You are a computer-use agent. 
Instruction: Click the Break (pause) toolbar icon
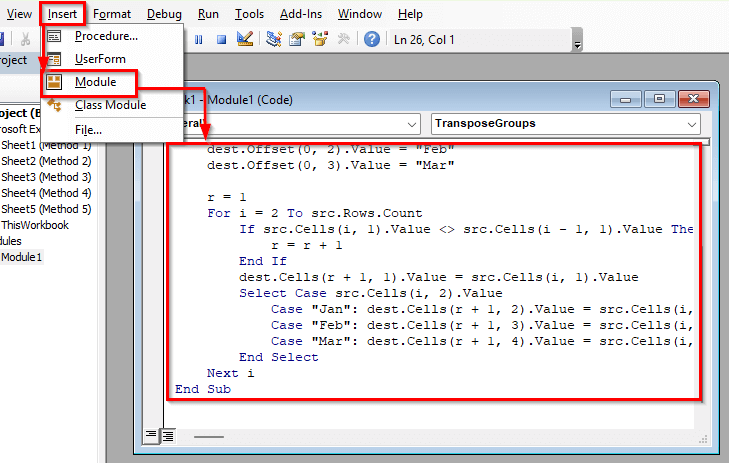tap(199, 40)
